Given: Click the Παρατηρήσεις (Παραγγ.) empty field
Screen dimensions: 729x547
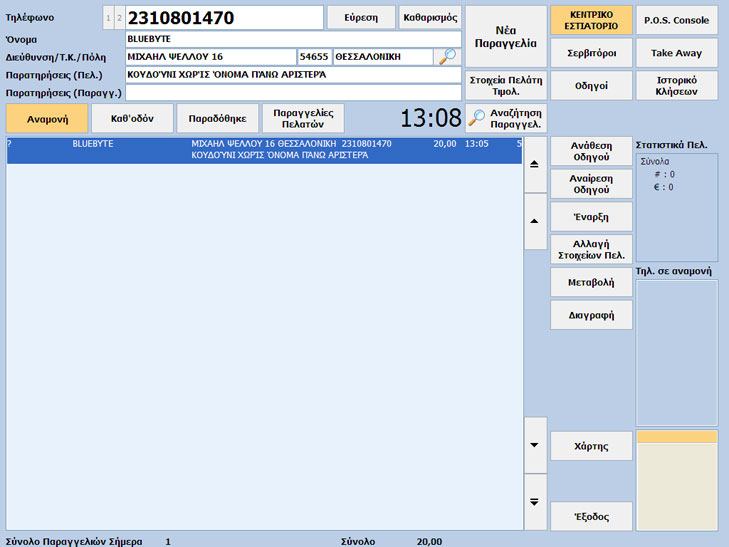Looking at the screenshot, I should 293,93.
